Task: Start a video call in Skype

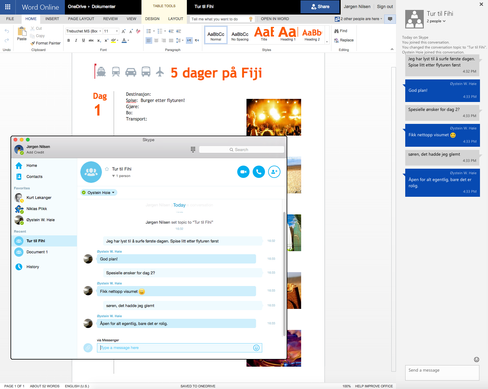Action: pos(243,172)
